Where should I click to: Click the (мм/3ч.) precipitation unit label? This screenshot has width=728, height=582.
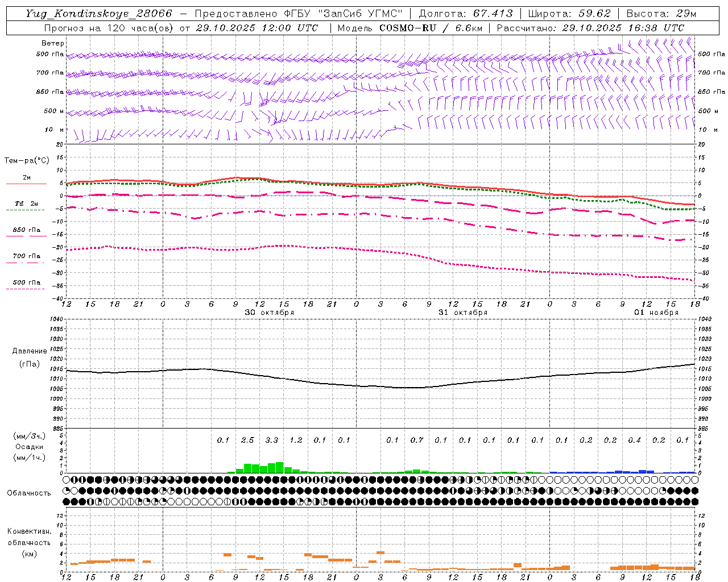[28, 436]
